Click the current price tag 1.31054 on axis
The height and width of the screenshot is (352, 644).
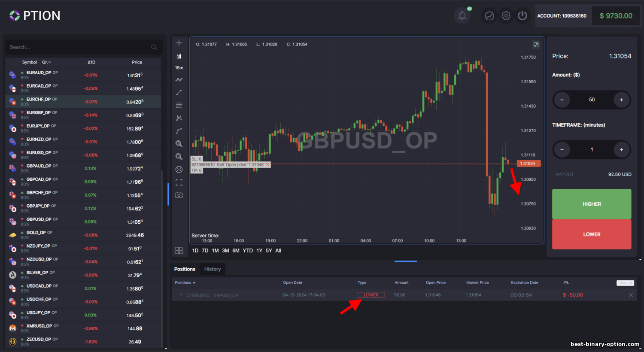point(528,164)
